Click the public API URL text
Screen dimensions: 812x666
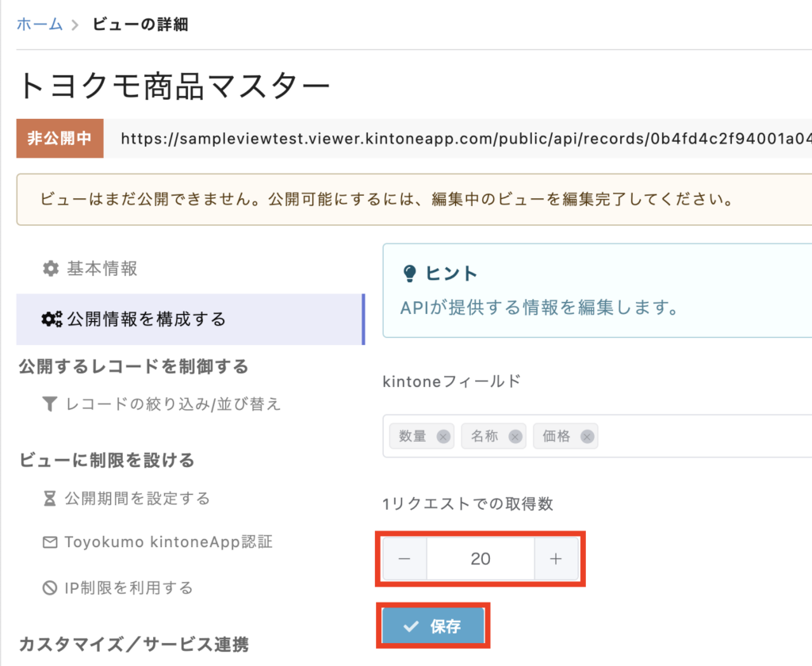466,139
